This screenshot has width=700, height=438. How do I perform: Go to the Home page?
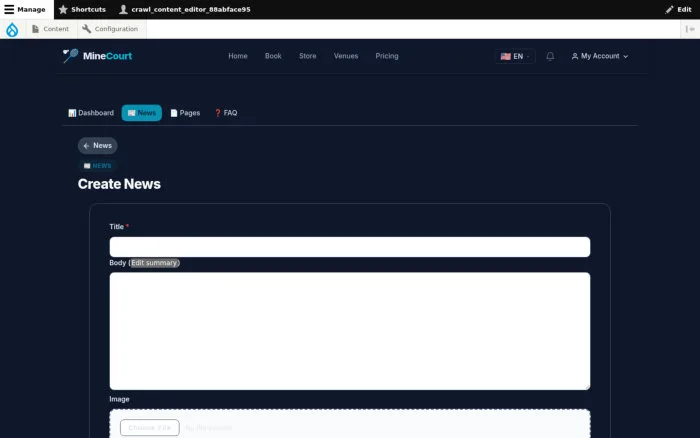tap(238, 56)
